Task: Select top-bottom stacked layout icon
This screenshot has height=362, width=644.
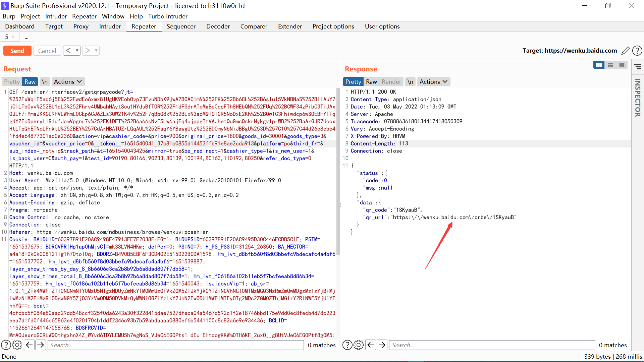Action: tap(610, 65)
